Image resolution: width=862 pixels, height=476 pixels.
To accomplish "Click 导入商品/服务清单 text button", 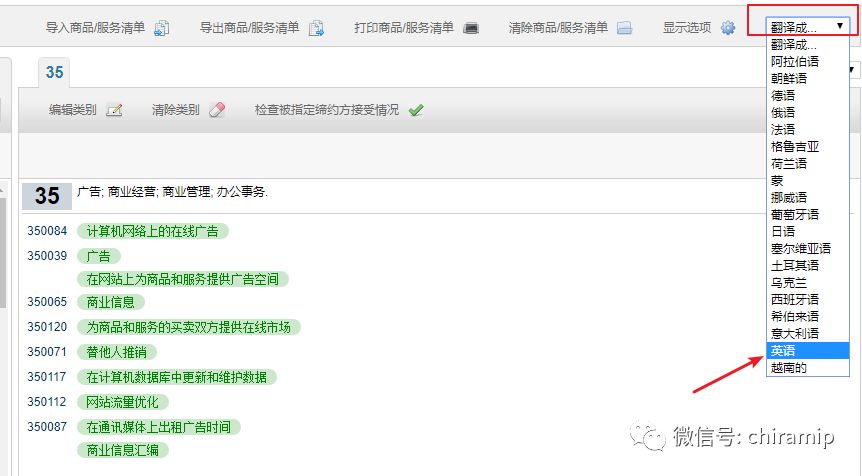I will point(95,27).
